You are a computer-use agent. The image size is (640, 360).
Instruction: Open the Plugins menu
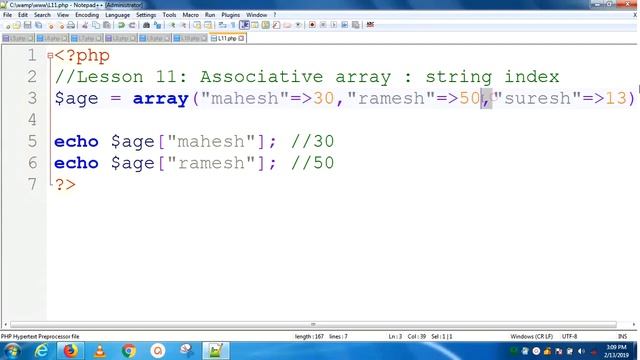pos(231,15)
